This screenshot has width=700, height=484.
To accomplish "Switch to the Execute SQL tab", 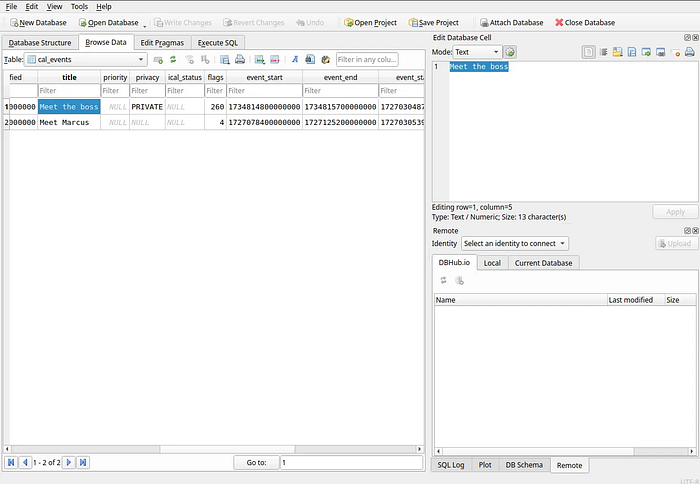I will pos(218,43).
